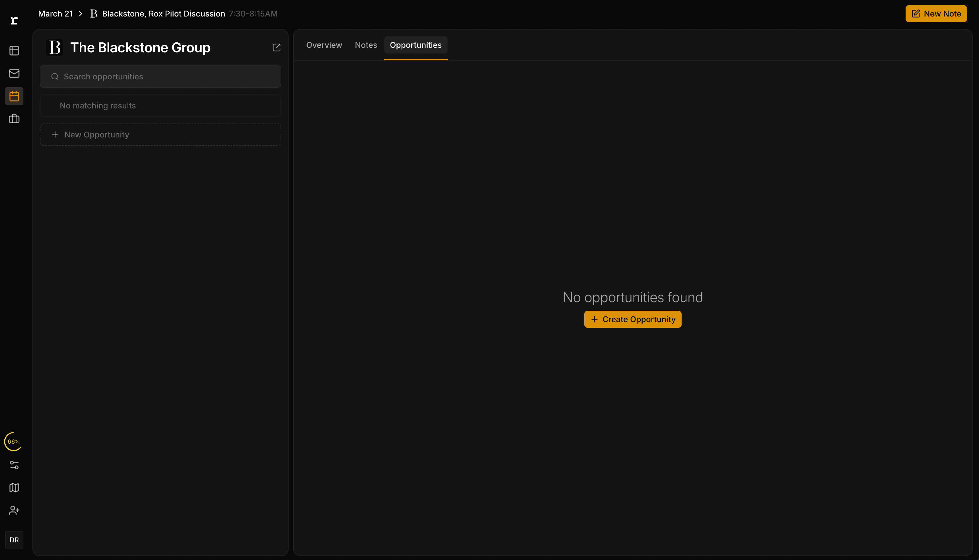Select the Opportunities tab
The width and height of the screenshot is (979, 560).
pyautogui.click(x=416, y=45)
